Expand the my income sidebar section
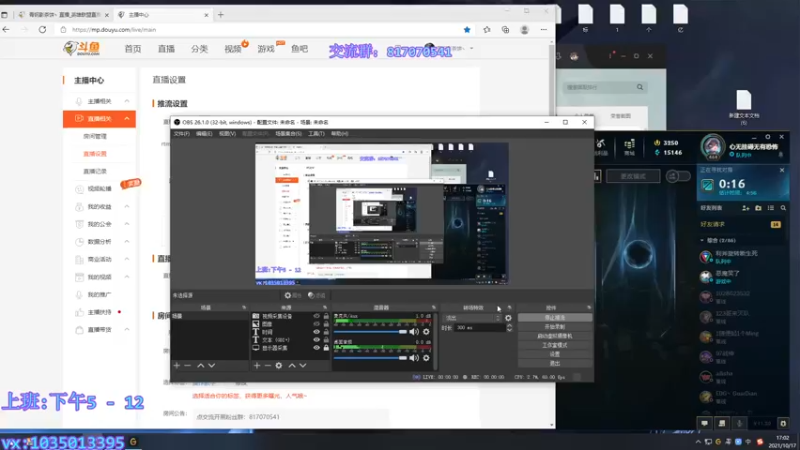This screenshot has width=800, height=450. click(x=127, y=207)
